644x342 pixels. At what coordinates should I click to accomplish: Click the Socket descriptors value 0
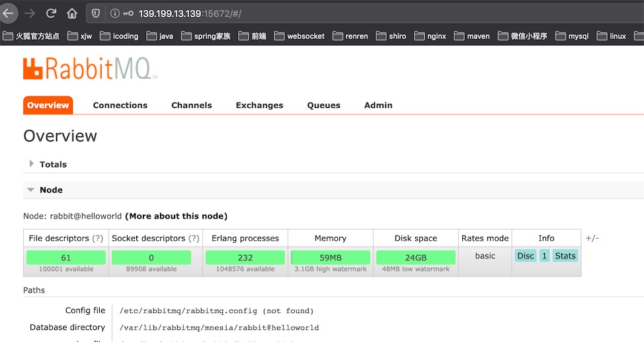click(151, 258)
